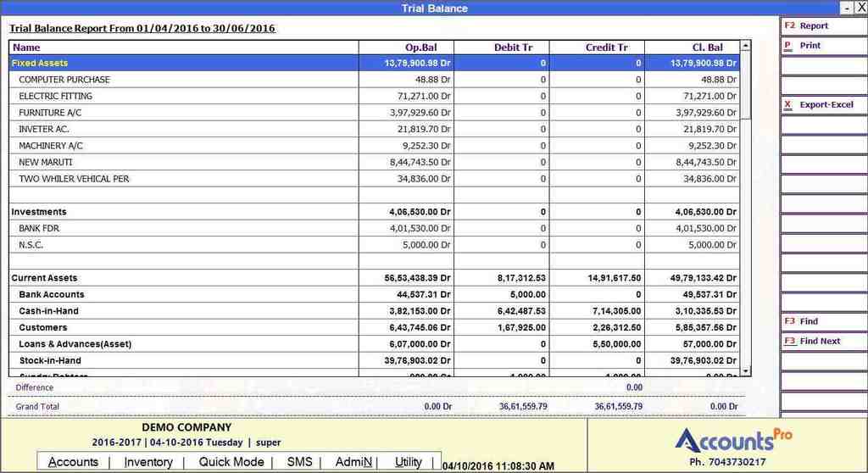Click the AccountsPro logo
This screenshot has width=868, height=473.
click(733, 439)
